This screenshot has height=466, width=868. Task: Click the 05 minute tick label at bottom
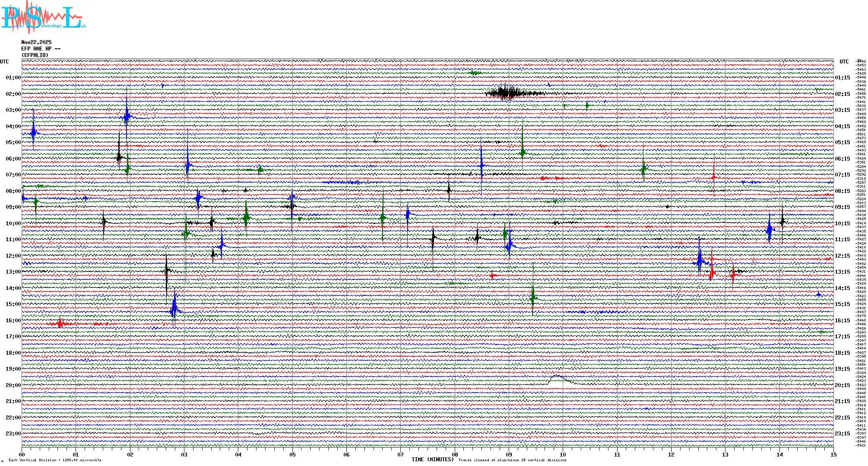click(x=292, y=455)
